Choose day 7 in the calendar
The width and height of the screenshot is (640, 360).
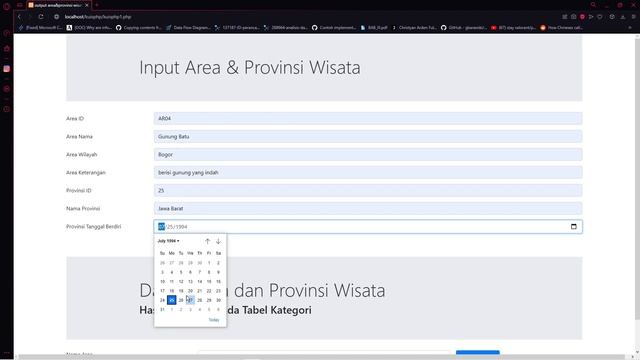click(x=200, y=272)
